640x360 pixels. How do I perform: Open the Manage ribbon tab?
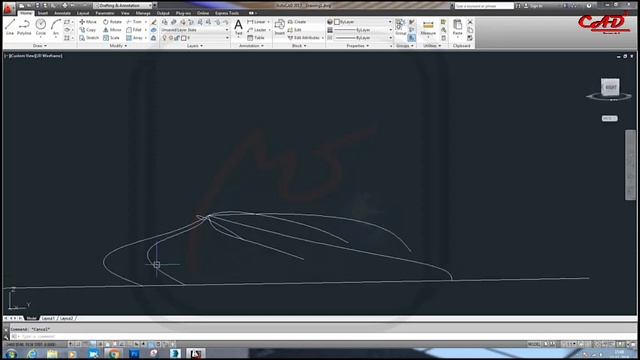coord(143,13)
